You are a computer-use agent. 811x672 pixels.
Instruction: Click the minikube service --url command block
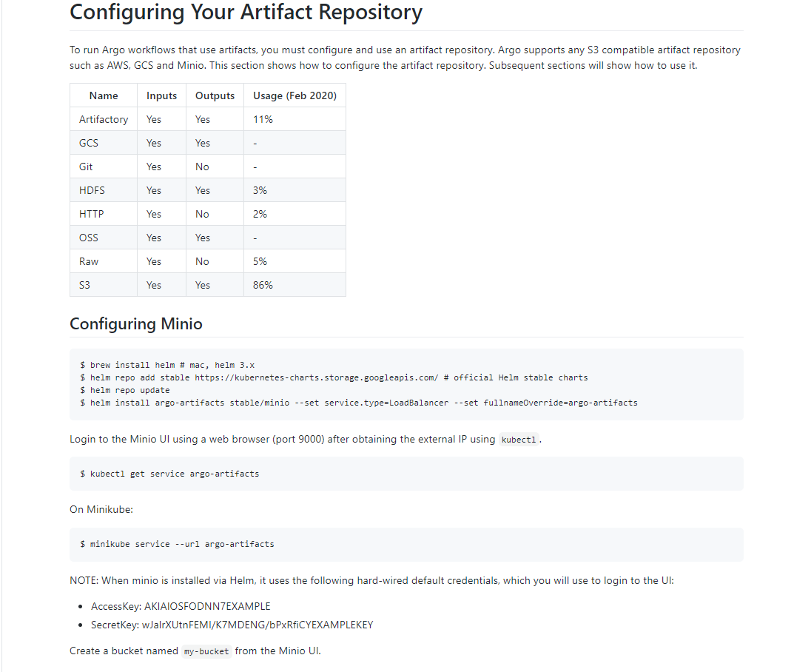[x=406, y=544]
